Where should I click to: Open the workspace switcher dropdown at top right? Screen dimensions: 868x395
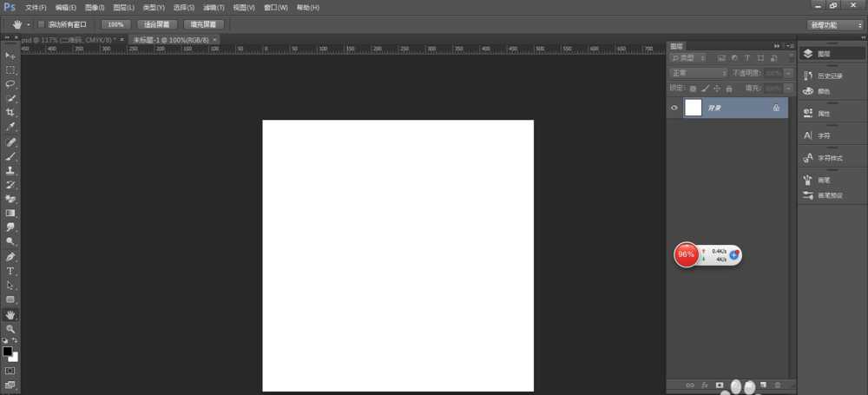[x=834, y=24]
